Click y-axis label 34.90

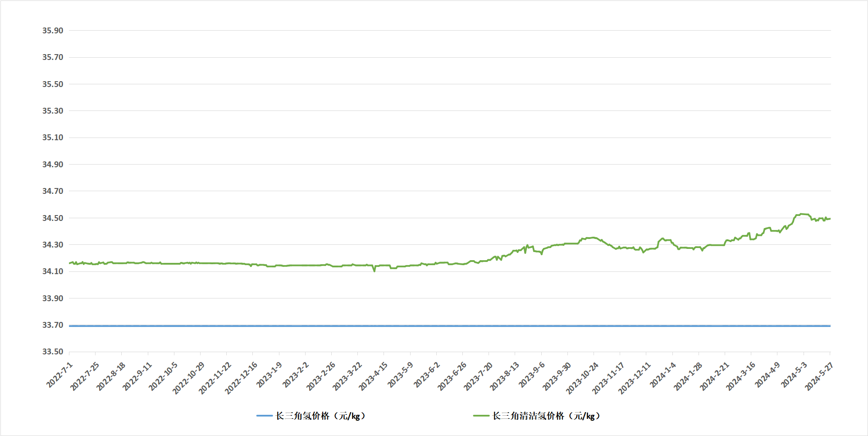pos(53,165)
